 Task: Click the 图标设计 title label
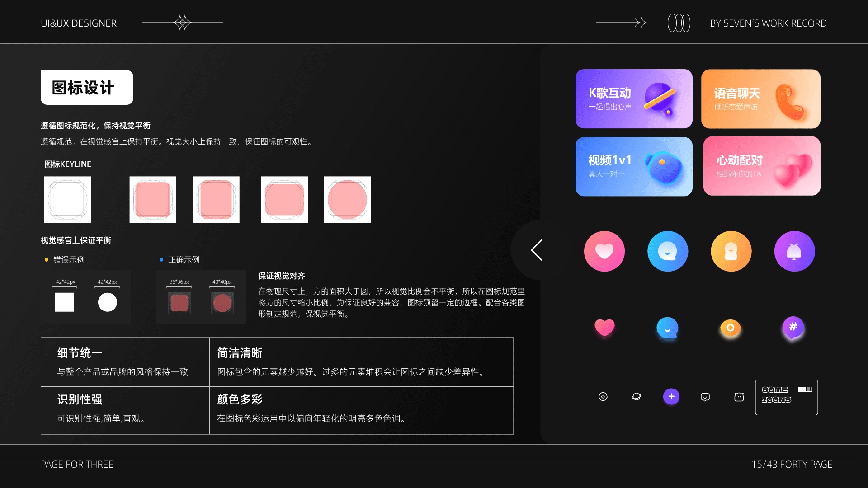pyautogui.click(x=87, y=87)
